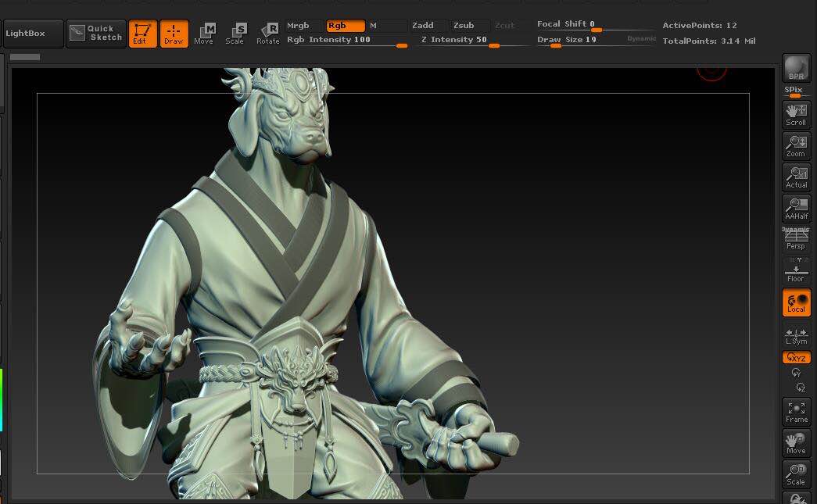This screenshot has width=817, height=504.
Task: Enable the M material channel
Action: 387,26
